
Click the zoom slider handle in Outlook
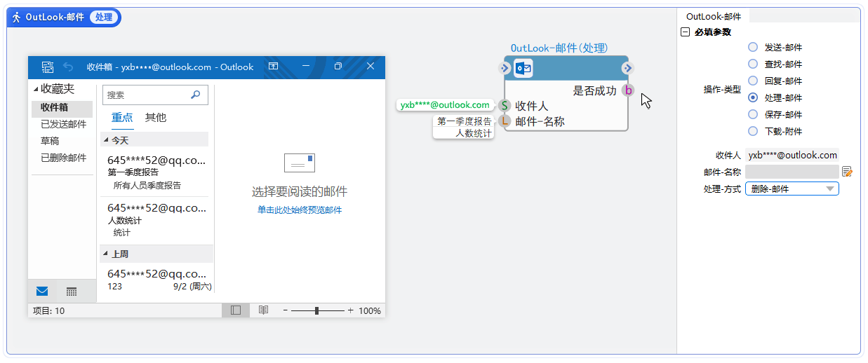tap(318, 310)
